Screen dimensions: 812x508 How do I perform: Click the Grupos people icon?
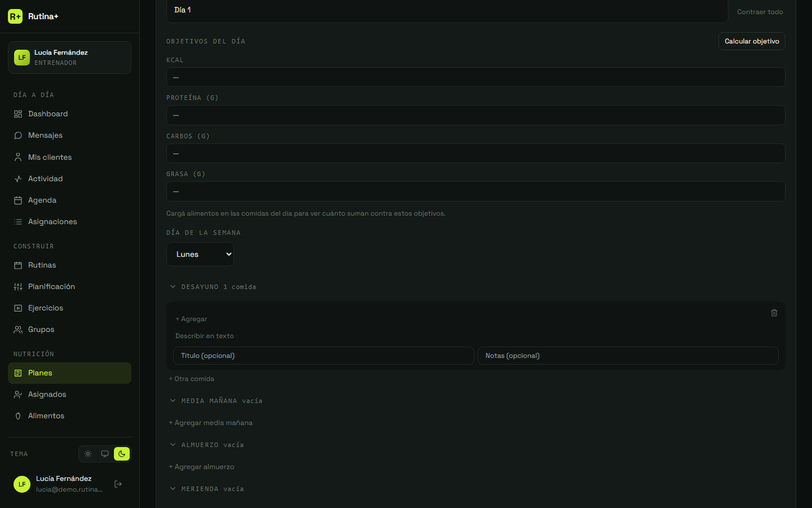pos(18,330)
